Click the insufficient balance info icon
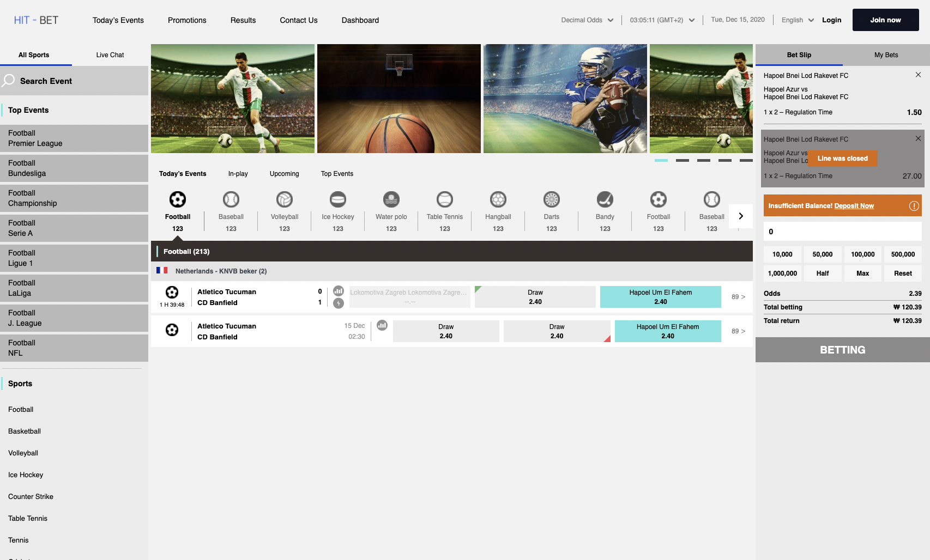 click(914, 206)
